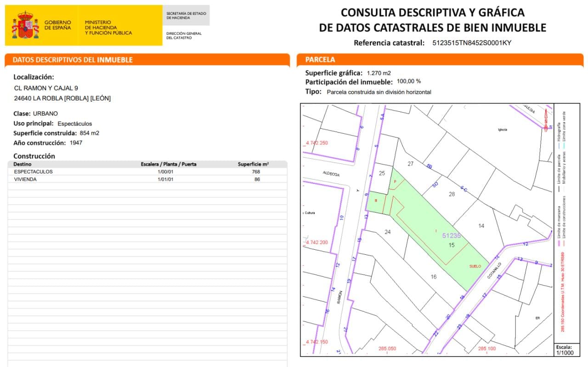
Task: Select the 'VIVIENDA' table cell
Action: (25, 179)
